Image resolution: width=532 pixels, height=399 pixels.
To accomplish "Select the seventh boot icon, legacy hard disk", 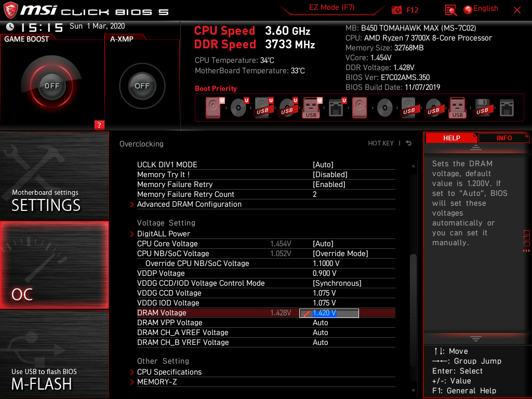I will click(x=360, y=108).
